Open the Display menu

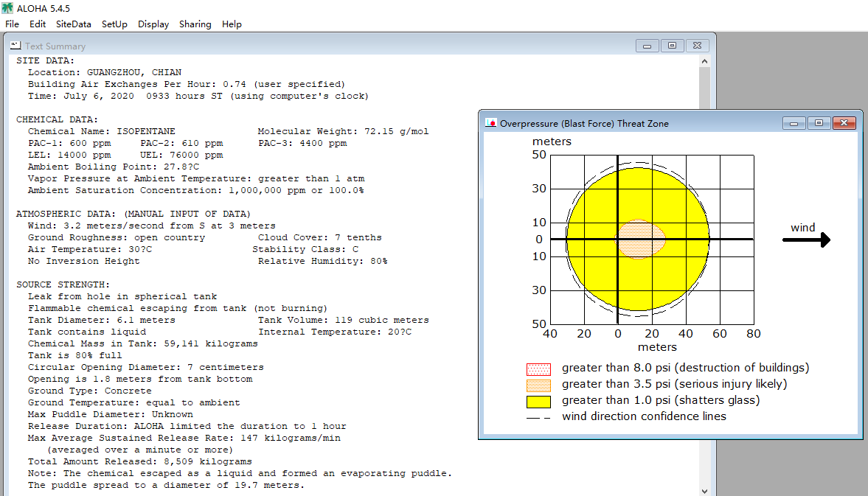click(x=153, y=24)
